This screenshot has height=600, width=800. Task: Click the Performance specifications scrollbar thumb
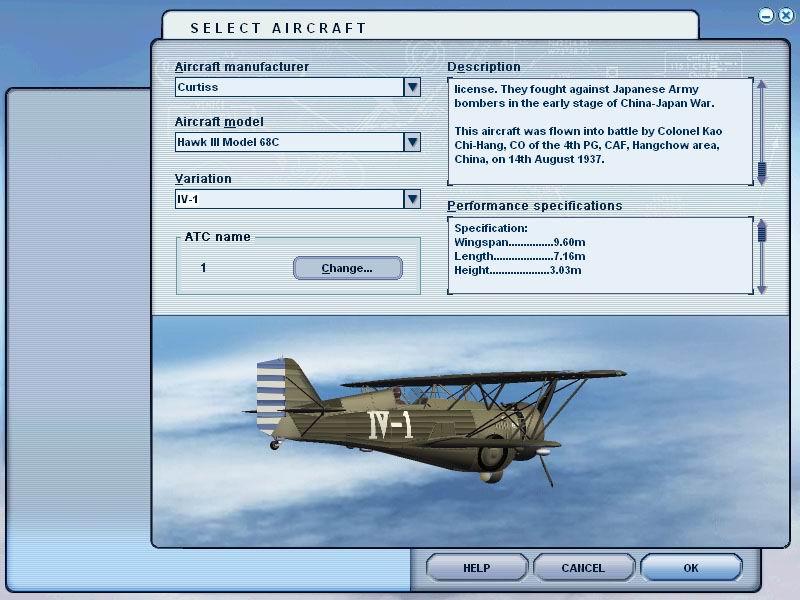pyautogui.click(x=761, y=233)
